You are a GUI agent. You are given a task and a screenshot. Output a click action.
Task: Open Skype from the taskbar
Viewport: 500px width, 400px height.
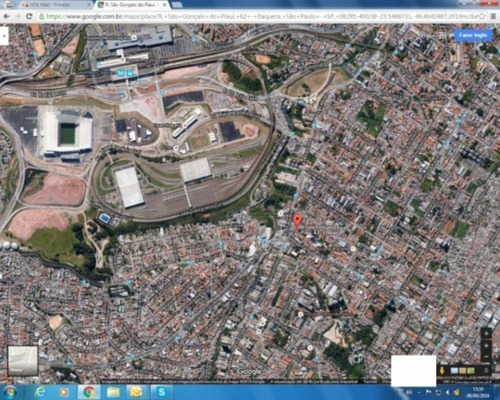pyautogui.click(x=161, y=392)
